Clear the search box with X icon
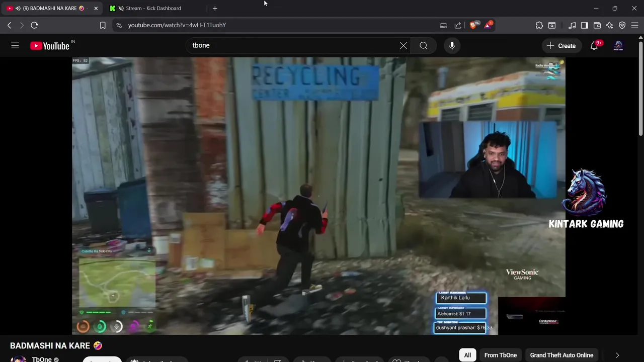Image resolution: width=644 pixels, height=362 pixels. 404,46
